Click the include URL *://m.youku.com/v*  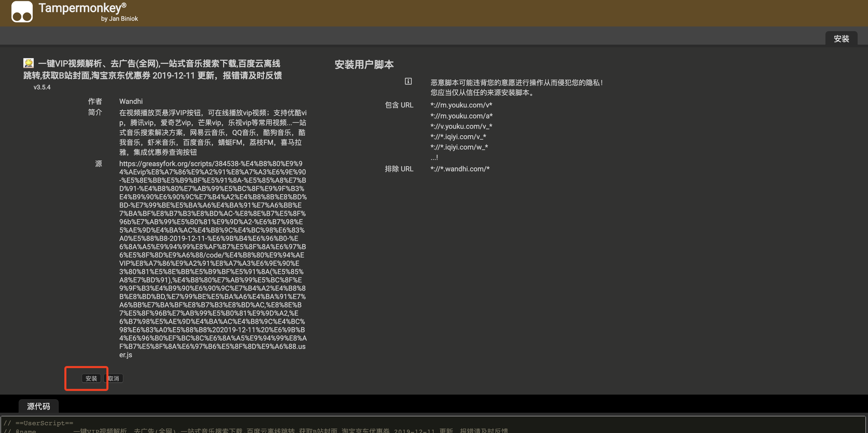coord(461,105)
